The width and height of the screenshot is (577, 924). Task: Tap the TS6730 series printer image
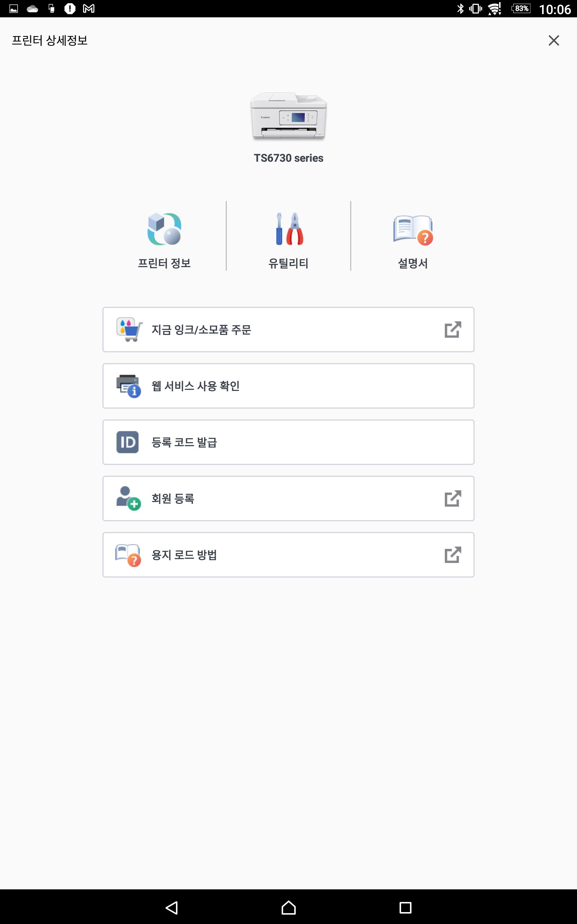point(288,116)
